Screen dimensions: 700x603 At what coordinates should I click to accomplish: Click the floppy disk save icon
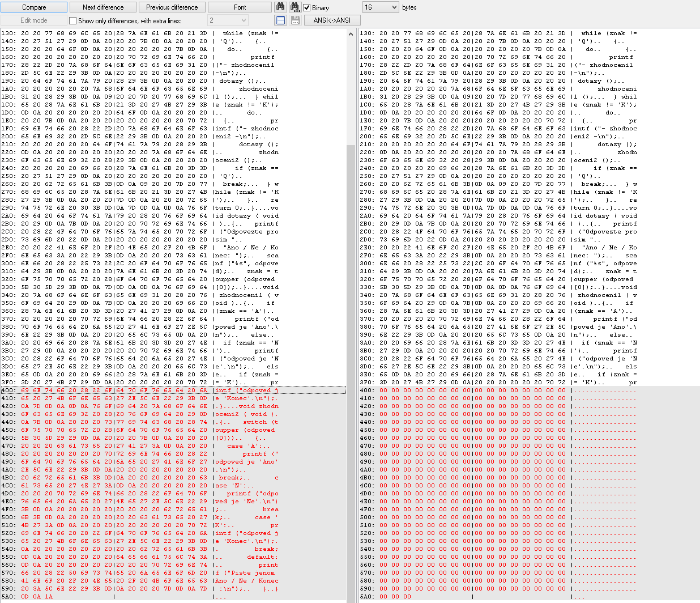(x=294, y=20)
